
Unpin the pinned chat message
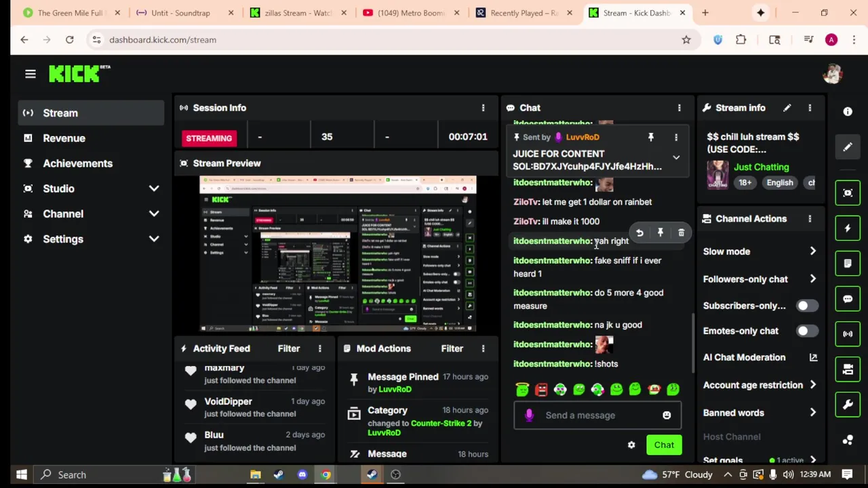tap(650, 137)
